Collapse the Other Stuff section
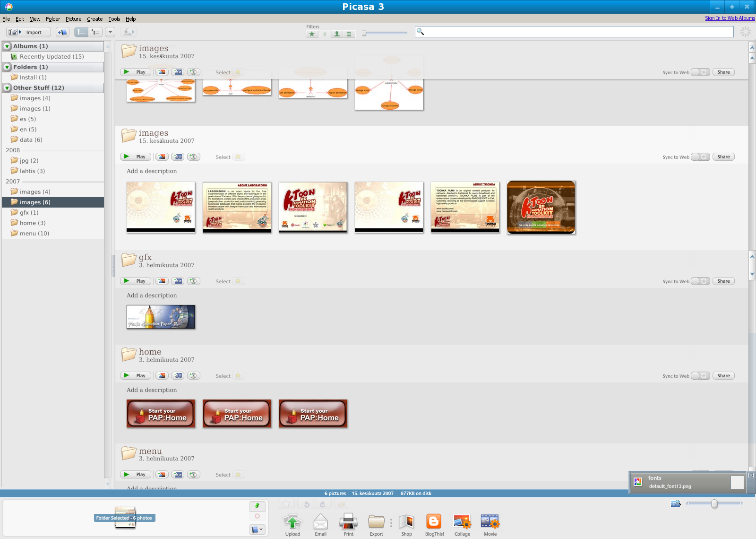Image resolution: width=756 pixels, height=539 pixels. (7, 88)
